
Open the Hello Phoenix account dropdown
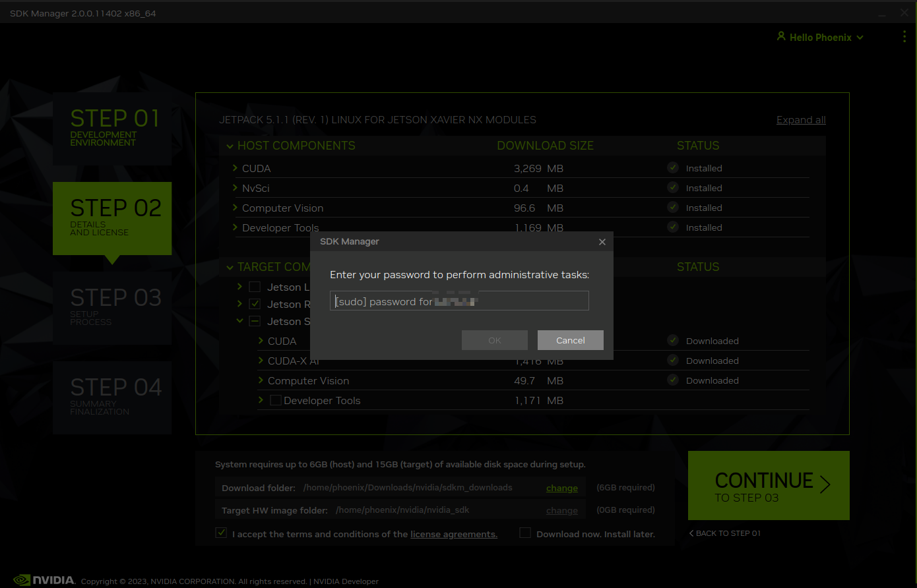point(820,38)
